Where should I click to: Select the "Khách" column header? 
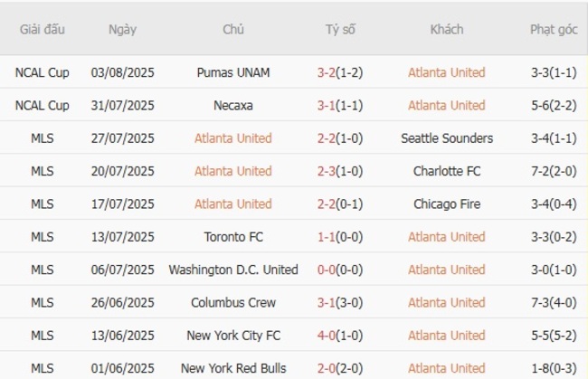pos(446,30)
